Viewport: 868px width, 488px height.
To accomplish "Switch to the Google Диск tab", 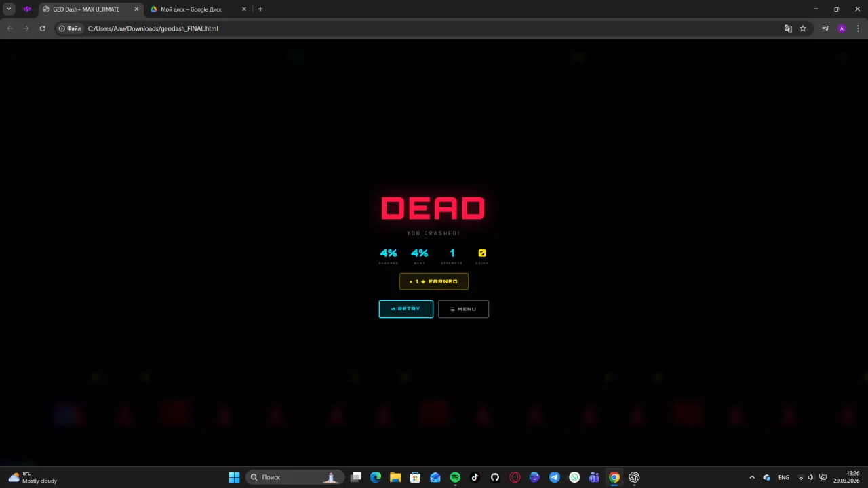I will click(198, 9).
